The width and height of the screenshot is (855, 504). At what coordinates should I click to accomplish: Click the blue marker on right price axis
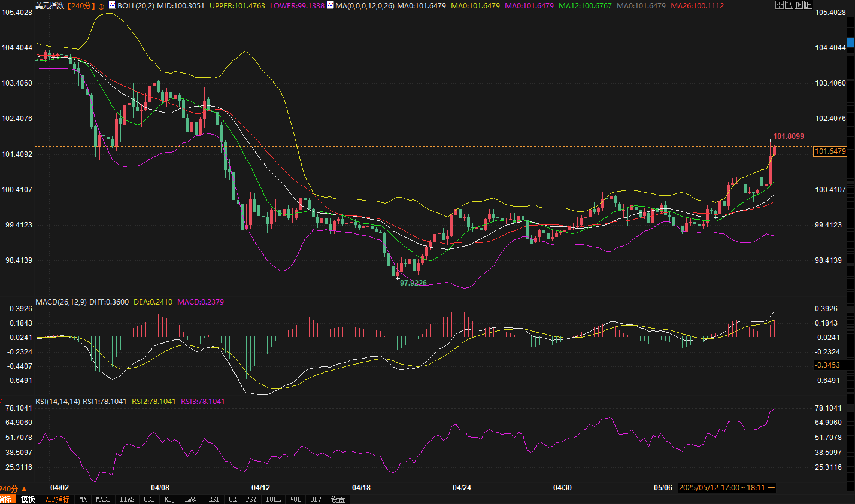click(850, 42)
